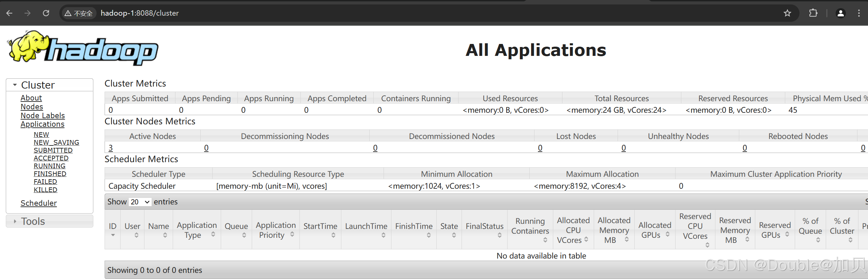This screenshot has width=868, height=279.
Task: Collapse the Cluster sidebar section
Action: [x=49, y=85]
